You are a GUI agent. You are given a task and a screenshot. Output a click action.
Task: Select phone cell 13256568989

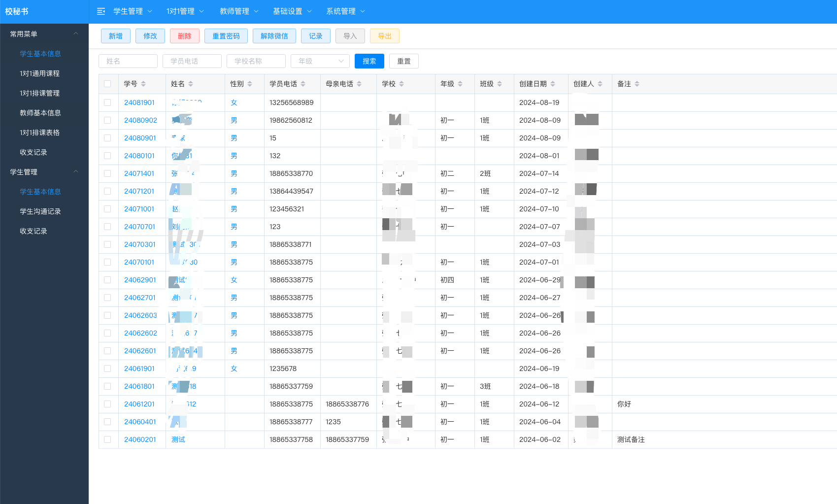click(292, 102)
